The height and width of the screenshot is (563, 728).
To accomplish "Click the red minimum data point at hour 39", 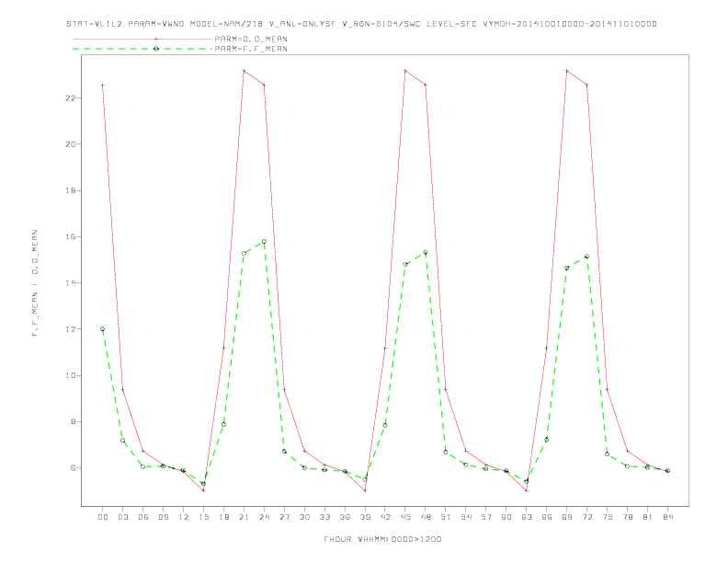I will point(365,490).
